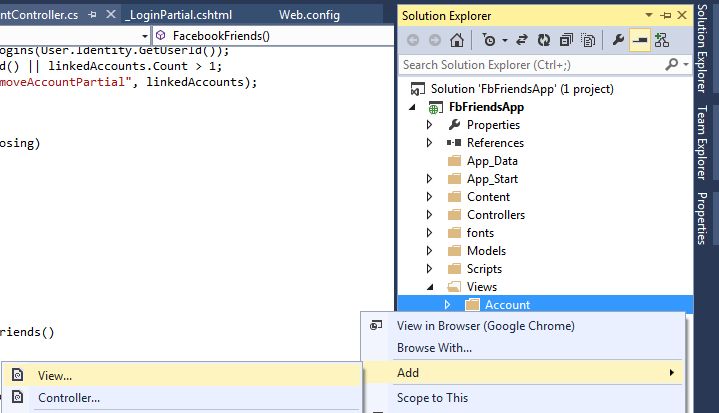
Task: Click the magnifier search icon in Solution Explorer
Action: click(671, 65)
